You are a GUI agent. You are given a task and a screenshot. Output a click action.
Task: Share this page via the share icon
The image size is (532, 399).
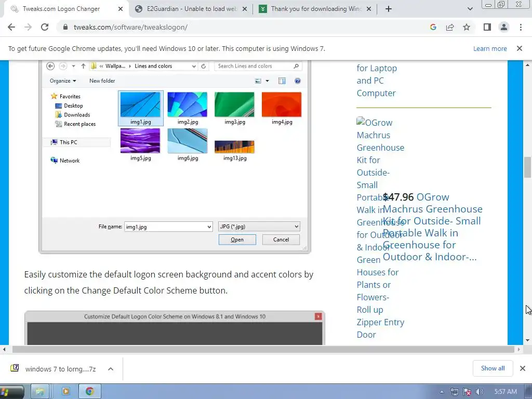450,27
